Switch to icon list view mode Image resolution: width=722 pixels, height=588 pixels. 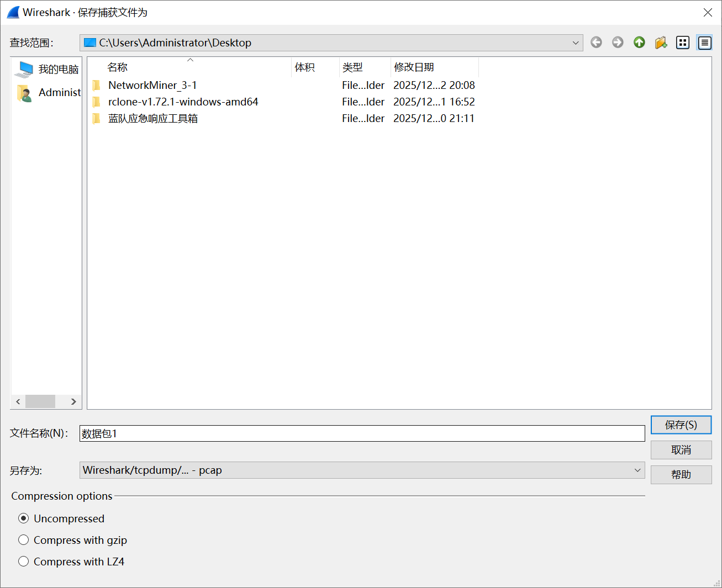tap(683, 43)
